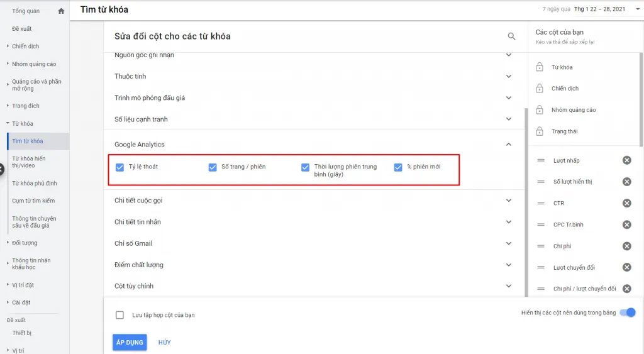
Task: Remove Chi phí / lượt chuyển đổi column
Action: 627,289
